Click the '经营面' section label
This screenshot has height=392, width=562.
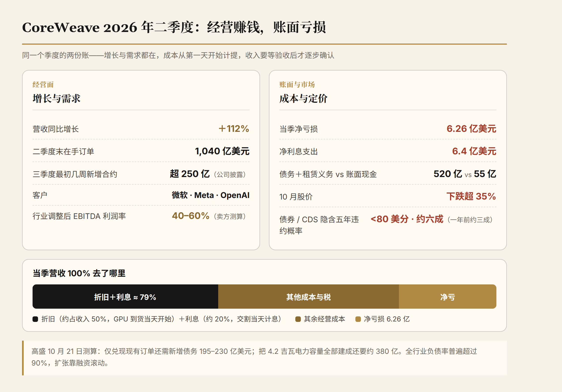[43, 84]
